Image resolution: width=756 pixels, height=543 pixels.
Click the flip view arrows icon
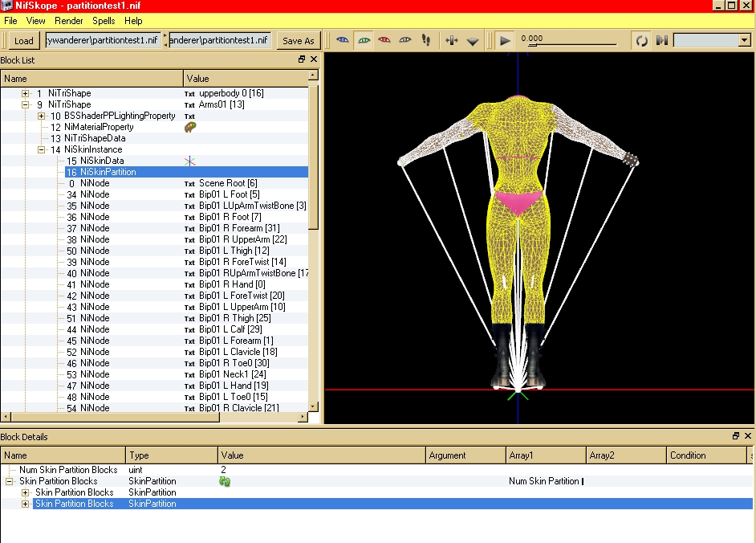tap(452, 40)
